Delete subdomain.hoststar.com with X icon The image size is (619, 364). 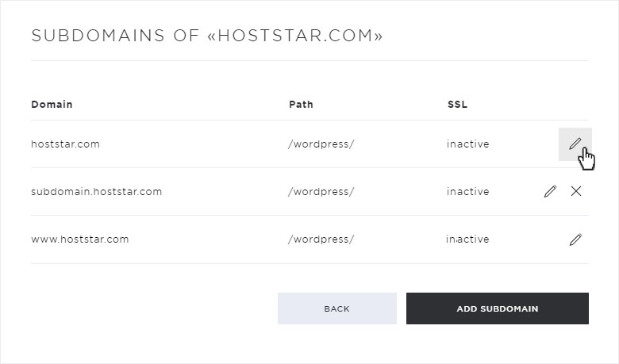tap(576, 191)
